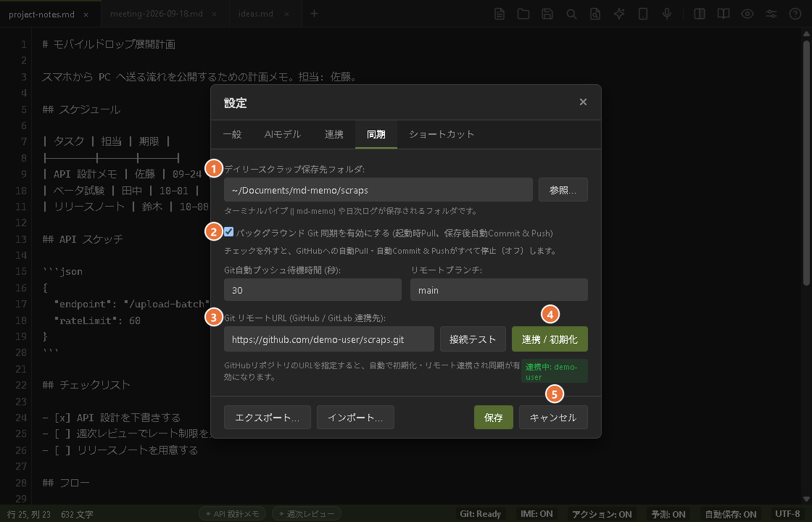Click the Git リモートURL input field

(x=329, y=339)
